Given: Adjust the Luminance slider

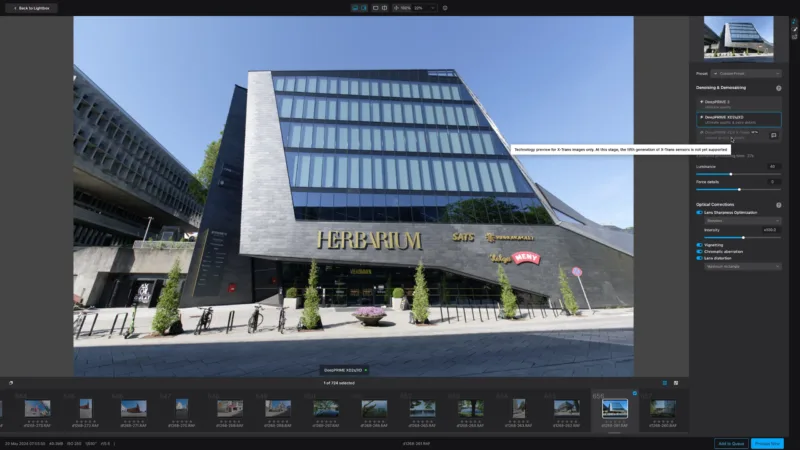Looking at the screenshot, I should [x=738, y=174].
